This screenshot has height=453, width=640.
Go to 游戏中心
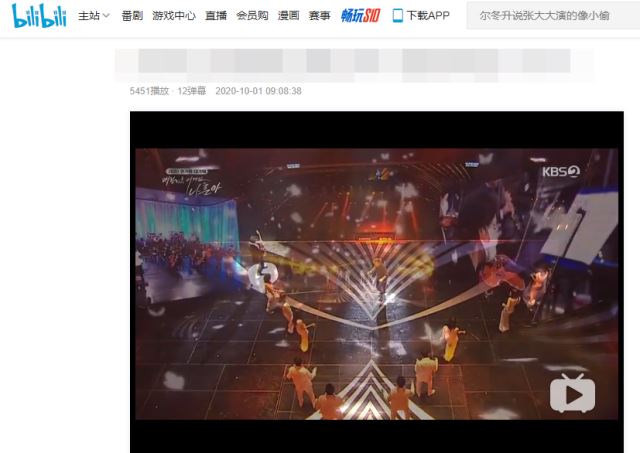tap(174, 16)
